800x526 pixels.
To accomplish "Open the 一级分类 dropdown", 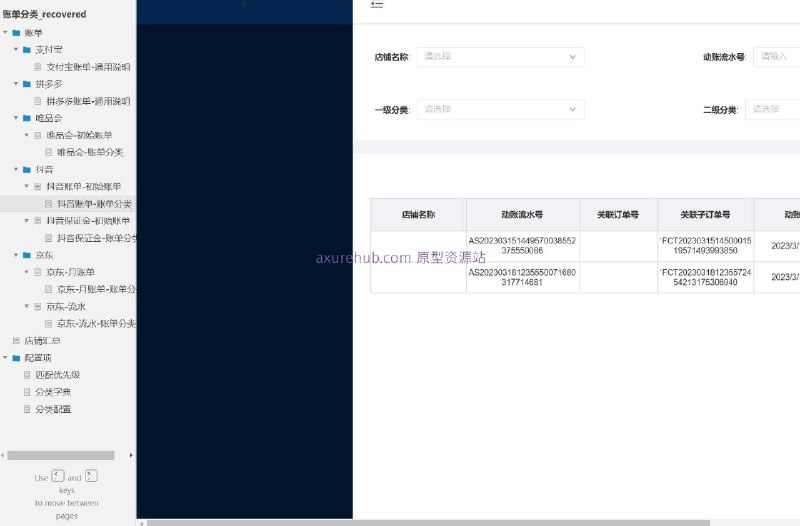I will 501,109.
